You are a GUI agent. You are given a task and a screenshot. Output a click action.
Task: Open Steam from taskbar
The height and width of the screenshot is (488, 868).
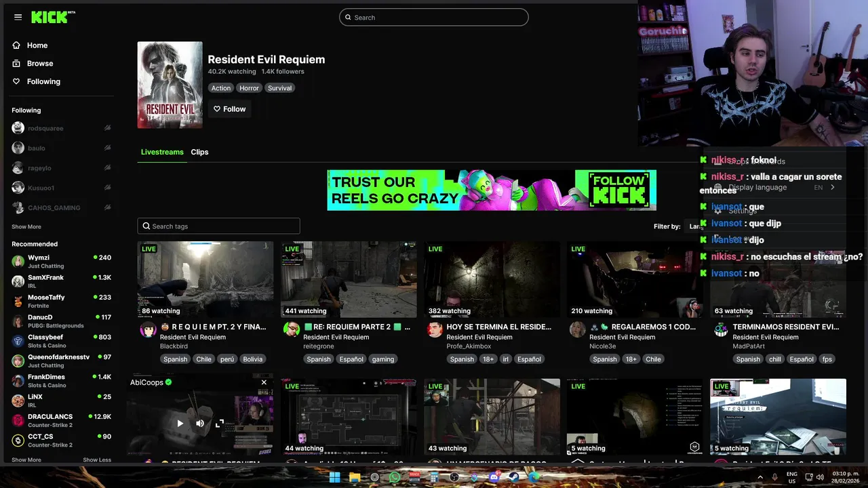click(x=513, y=477)
